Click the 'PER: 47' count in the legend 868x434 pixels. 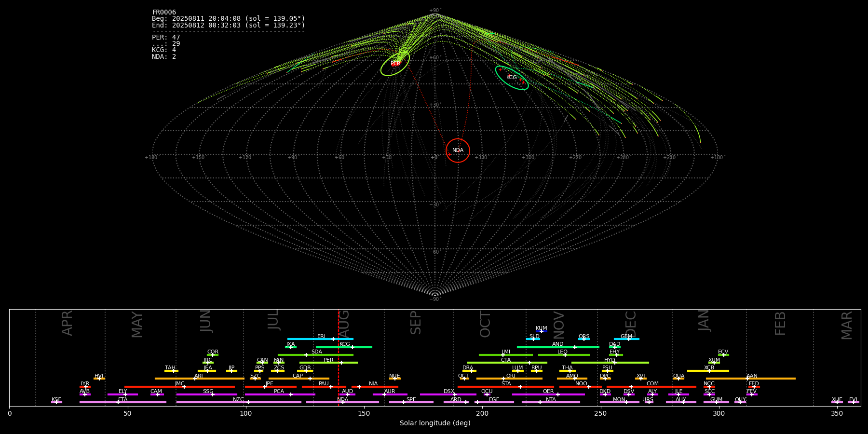pos(166,38)
